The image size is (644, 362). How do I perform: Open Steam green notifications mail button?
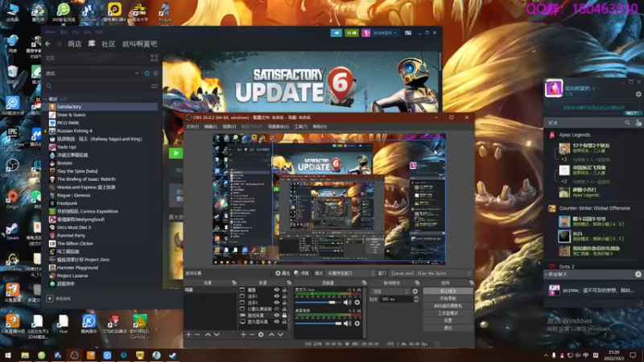click(352, 33)
